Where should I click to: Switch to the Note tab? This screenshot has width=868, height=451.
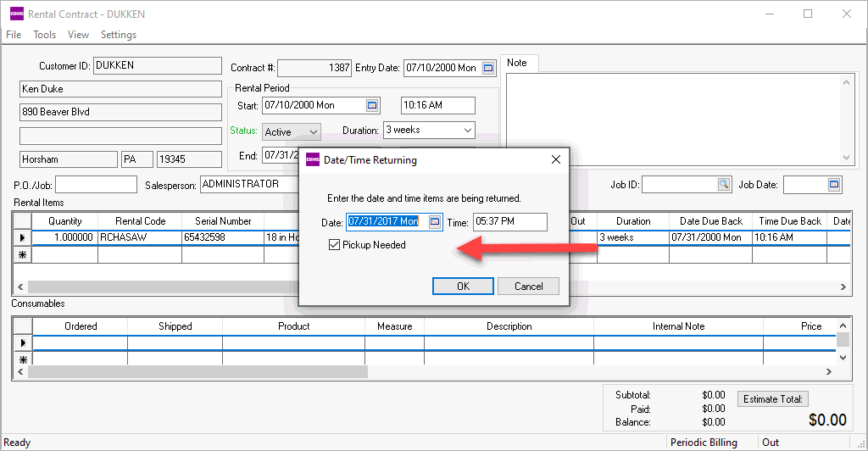click(x=517, y=63)
